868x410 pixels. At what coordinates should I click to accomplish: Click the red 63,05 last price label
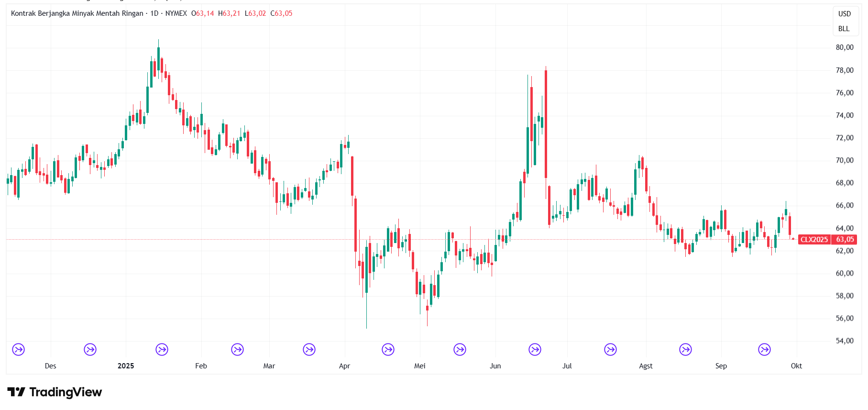pyautogui.click(x=845, y=239)
